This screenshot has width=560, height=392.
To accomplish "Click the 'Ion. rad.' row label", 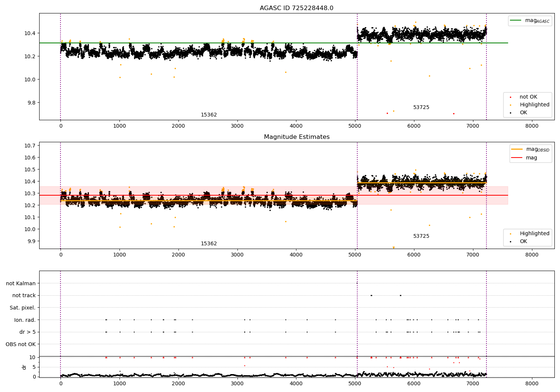I will point(25,320).
